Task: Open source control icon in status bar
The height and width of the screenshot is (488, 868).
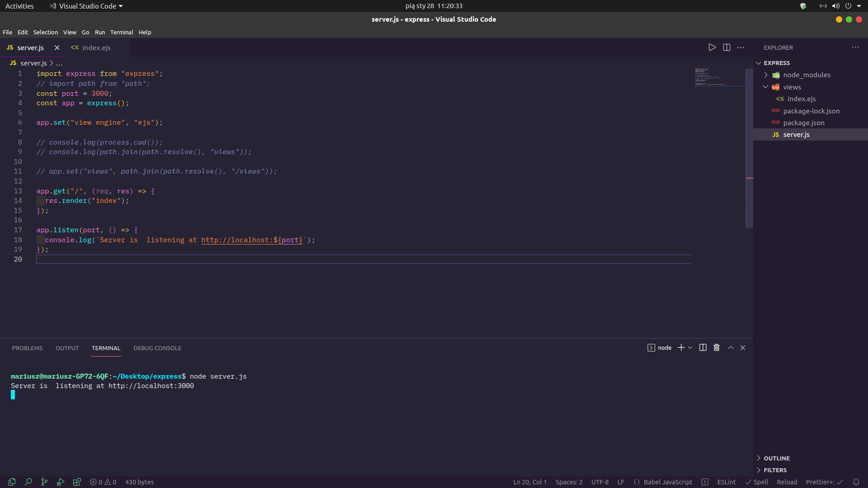Action: point(44,482)
